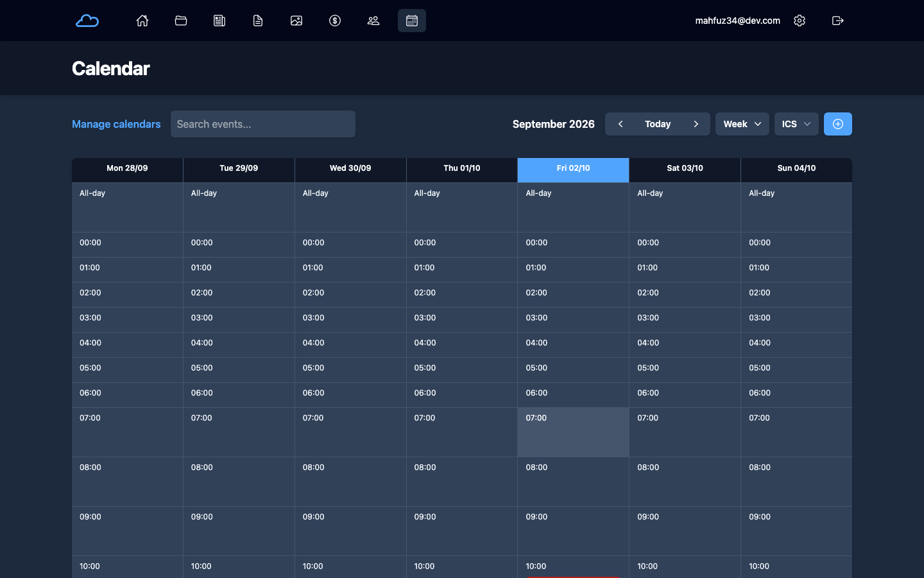
Task: Select the Calendar icon in the navbar
Action: (412, 21)
